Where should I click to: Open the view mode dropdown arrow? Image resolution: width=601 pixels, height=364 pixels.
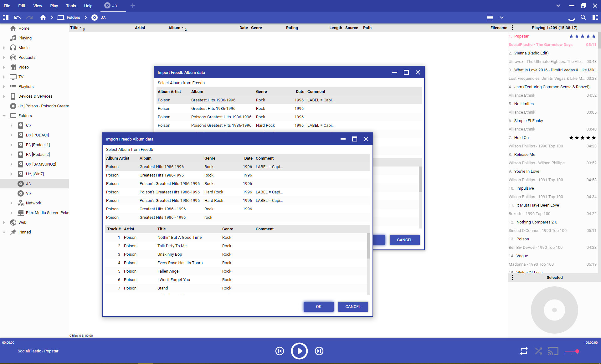501,18
